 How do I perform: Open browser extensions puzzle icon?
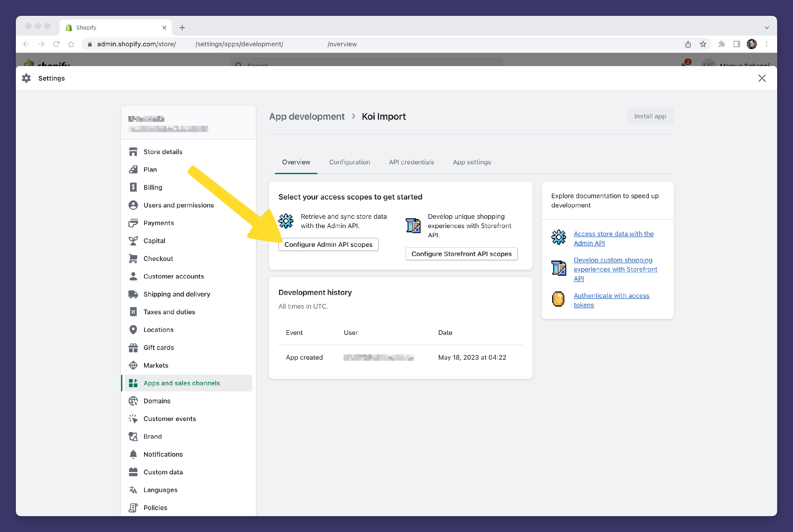coord(721,44)
